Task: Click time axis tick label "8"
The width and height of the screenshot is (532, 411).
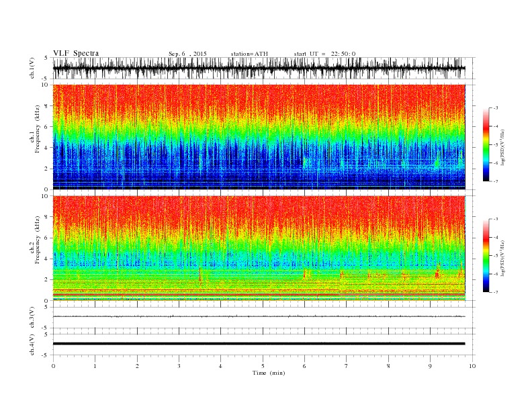Action: (388, 366)
